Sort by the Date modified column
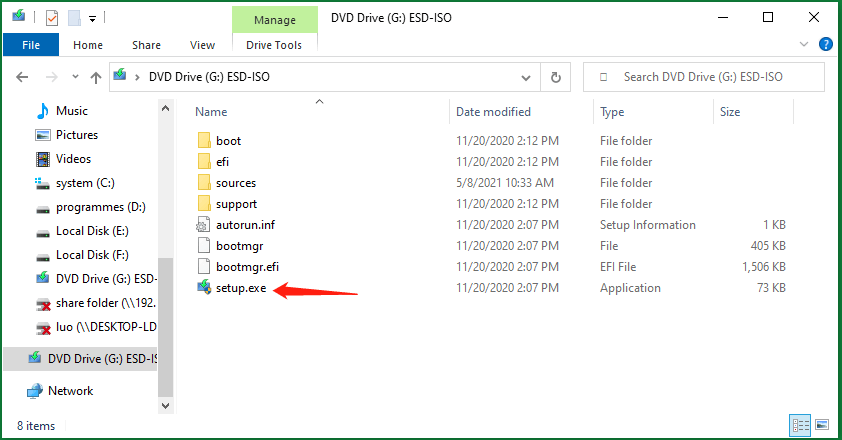Image resolution: width=842 pixels, height=440 pixels. tap(493, 112)
